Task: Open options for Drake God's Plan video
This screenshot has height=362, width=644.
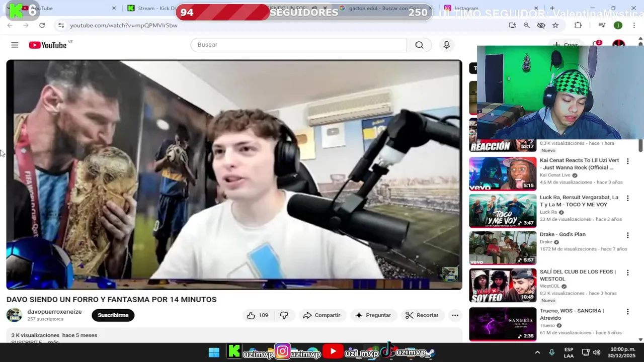Action: [627, 235]
